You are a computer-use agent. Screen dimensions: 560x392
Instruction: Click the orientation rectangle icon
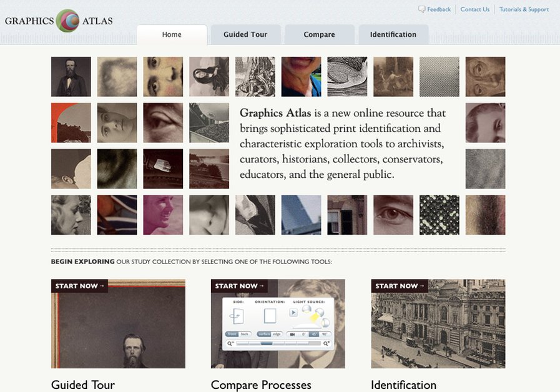pyautogui.click(x=270, y=316)
